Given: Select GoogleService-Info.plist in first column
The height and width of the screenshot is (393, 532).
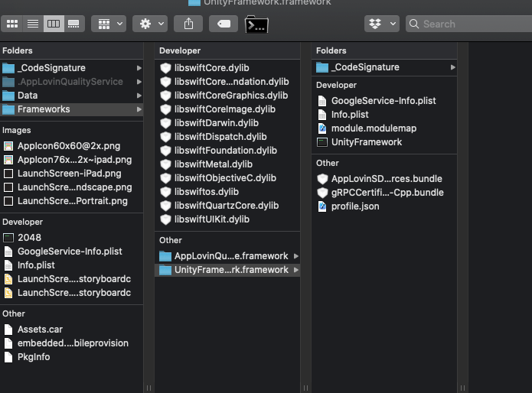Looking at the screenshot, I should click(x=71, y=252).
